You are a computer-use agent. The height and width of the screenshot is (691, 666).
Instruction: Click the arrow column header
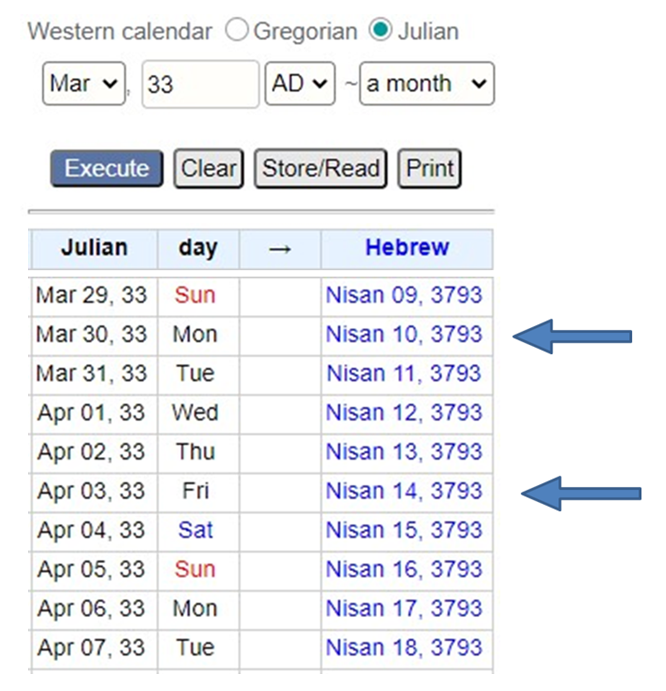(x=280, y=249)
